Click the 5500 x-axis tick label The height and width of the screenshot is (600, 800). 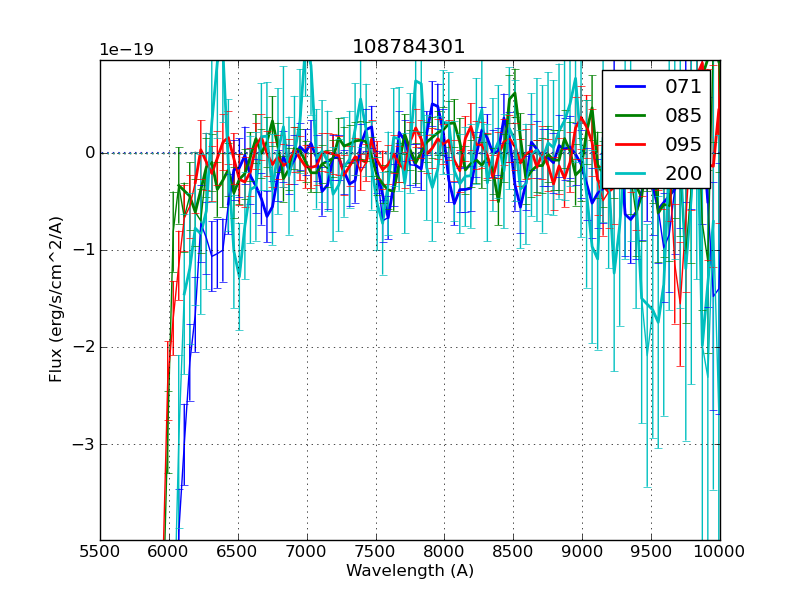coord(100,551)
